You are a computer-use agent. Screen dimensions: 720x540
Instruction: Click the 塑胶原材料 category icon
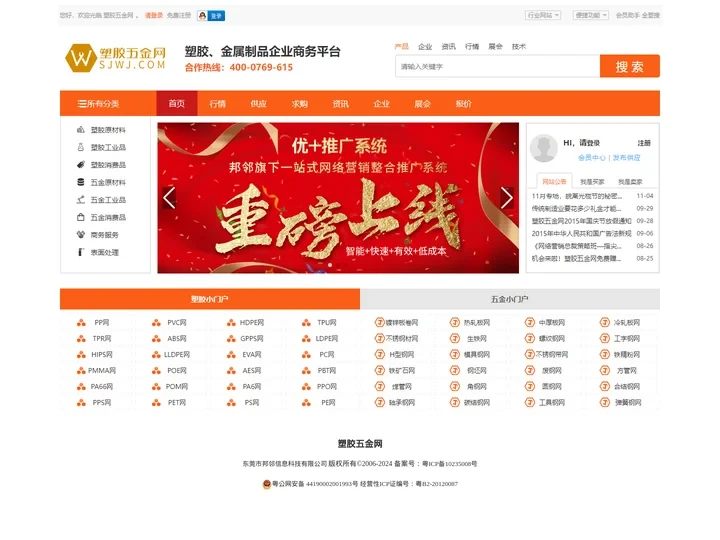[x=81, y=130]
